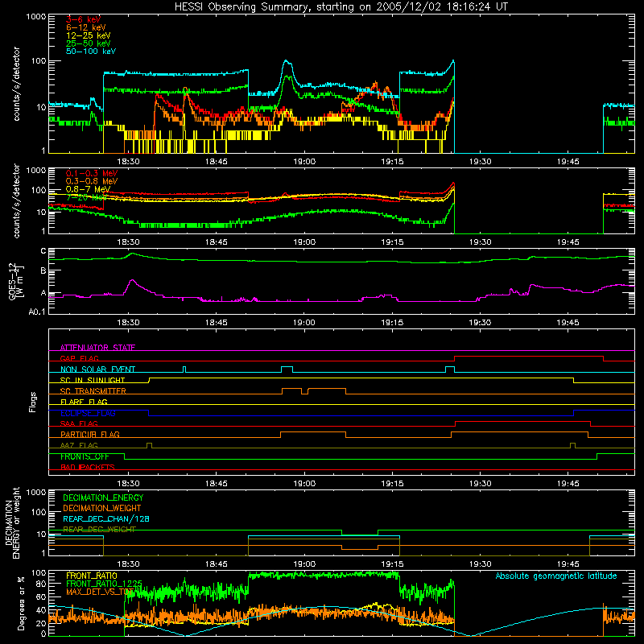Click the DECIMATION ENERGY or weight axis title
The height and width of the screenshot is (644, 644).
pos(12,522)
